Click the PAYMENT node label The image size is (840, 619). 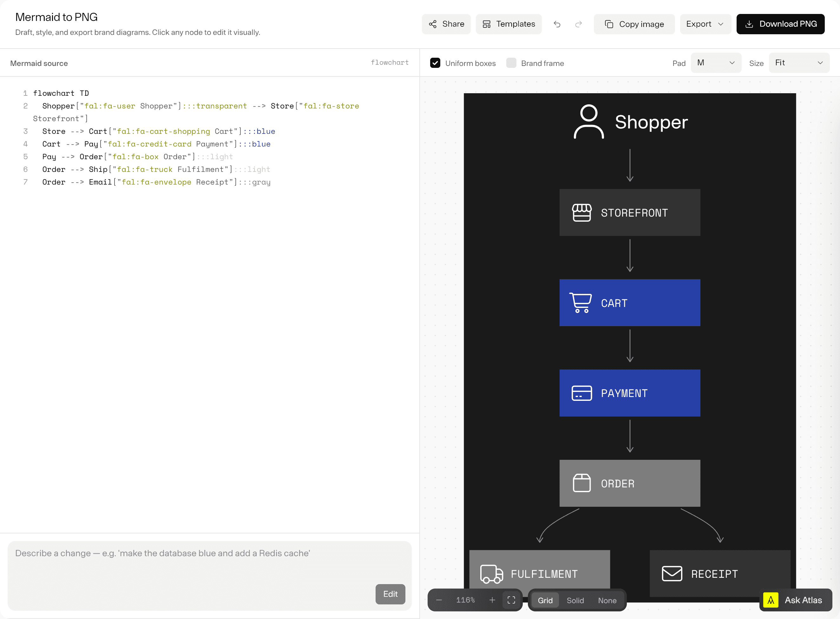(x=624, y=394)
